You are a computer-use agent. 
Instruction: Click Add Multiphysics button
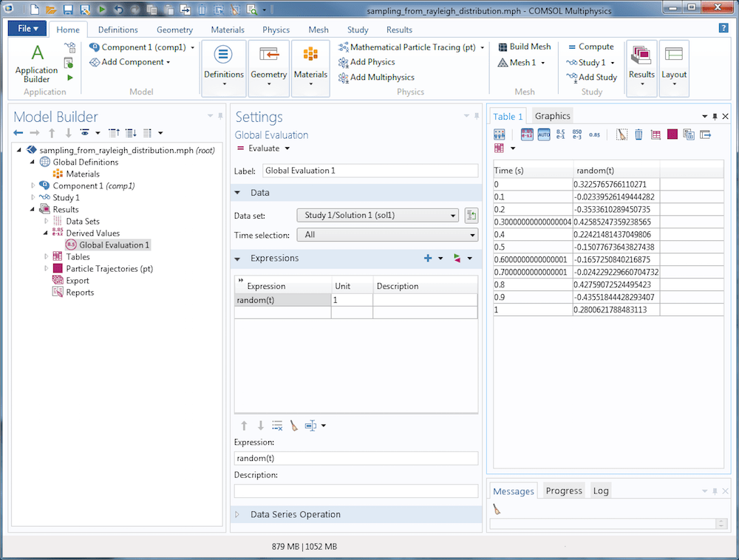376,78
